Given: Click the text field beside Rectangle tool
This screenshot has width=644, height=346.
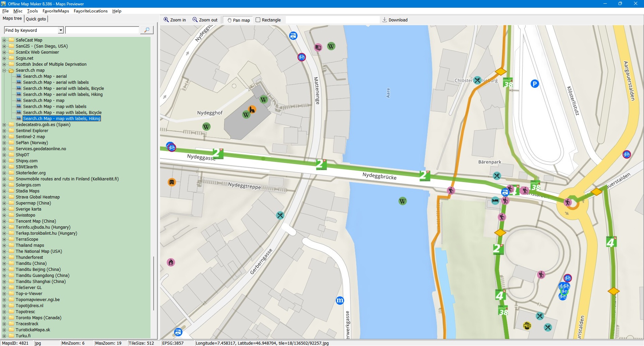Looking at the screenshot, I should pos(332,20).
